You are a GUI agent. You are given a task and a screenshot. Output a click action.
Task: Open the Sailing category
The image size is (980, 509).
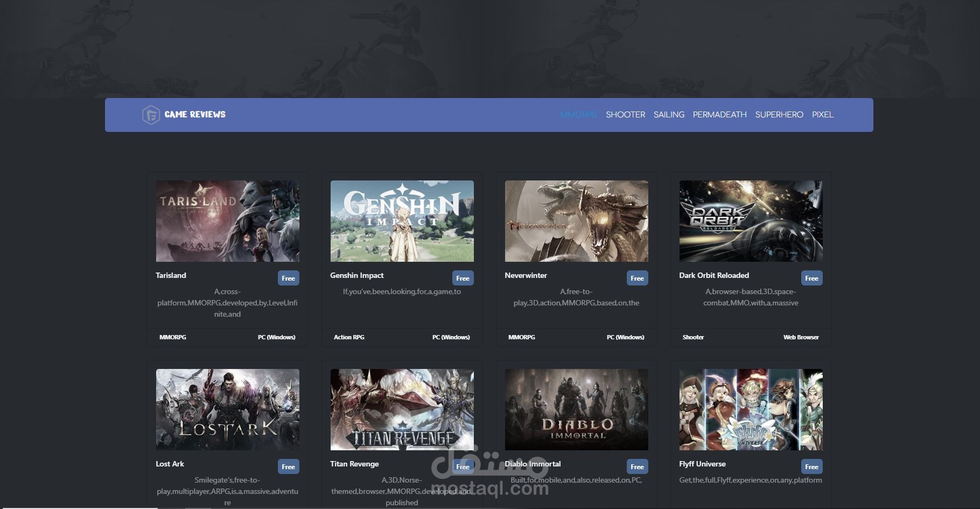pyautogui.click(x=669, y=115)
